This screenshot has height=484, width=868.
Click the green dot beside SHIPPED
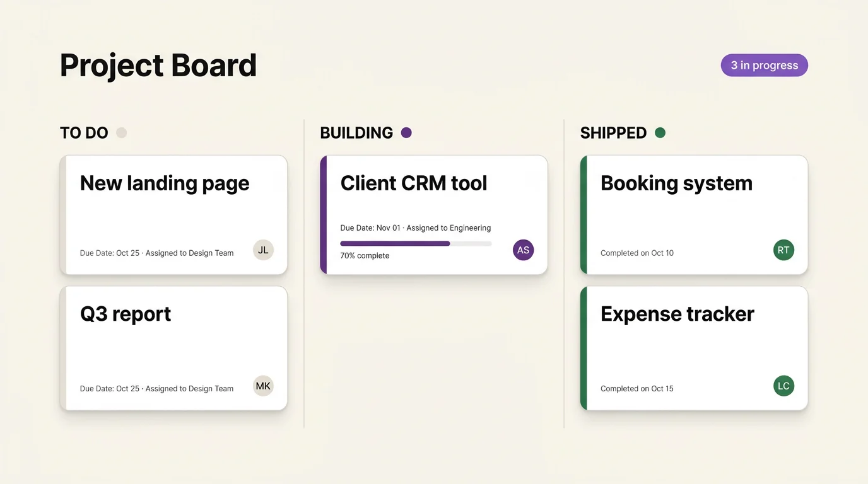click(660, 132)
